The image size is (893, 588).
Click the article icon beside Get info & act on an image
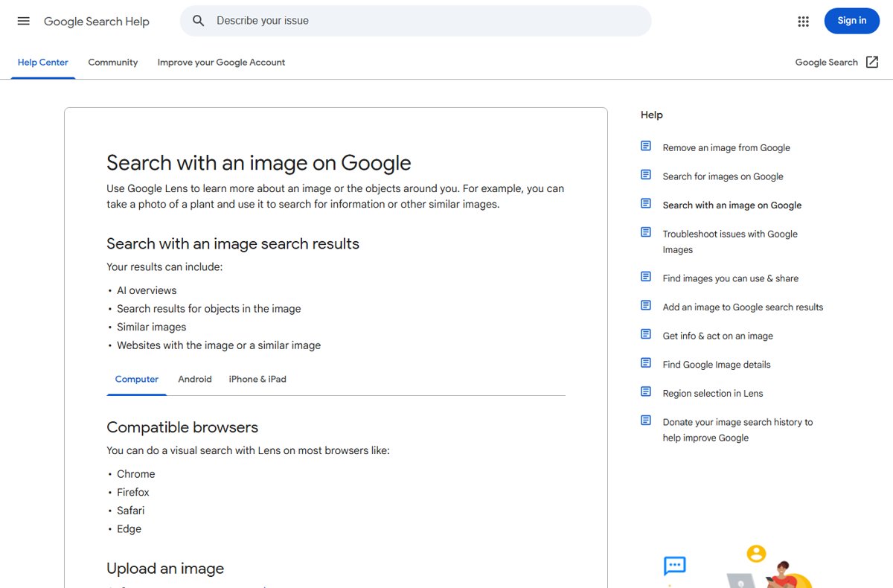646,334
